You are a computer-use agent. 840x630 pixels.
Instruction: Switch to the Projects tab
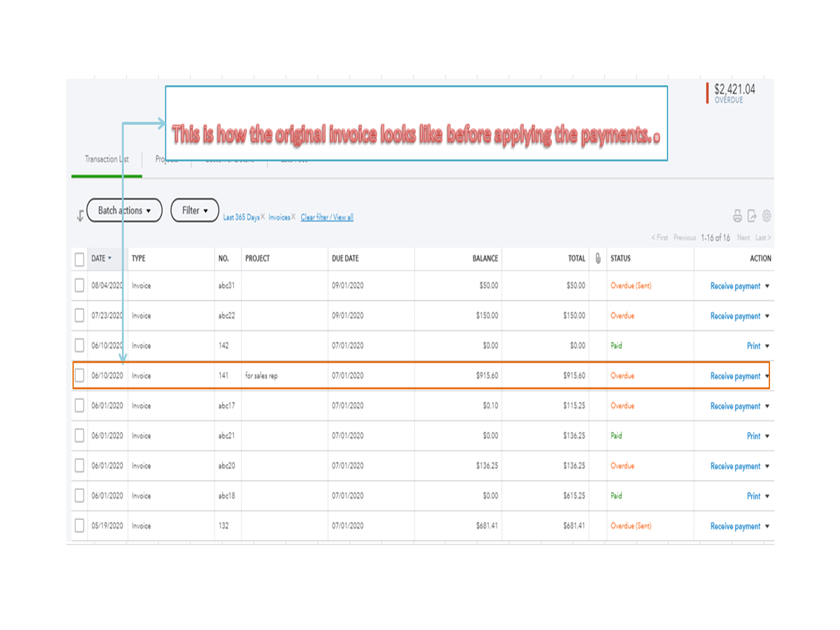166,159
